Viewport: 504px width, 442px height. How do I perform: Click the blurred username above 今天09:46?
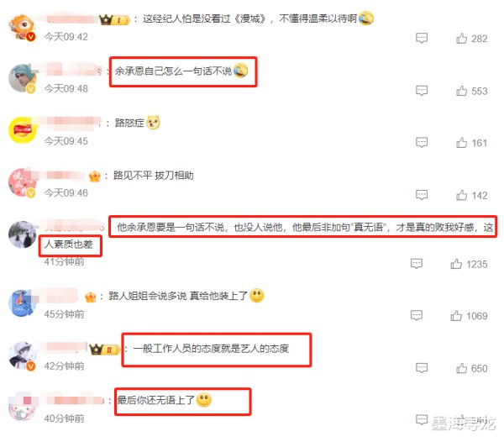coord(61,175)
